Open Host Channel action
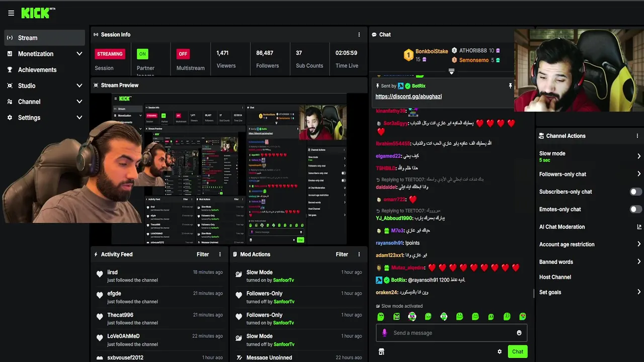This screenshot has width=644, height=362. [555, 277]
